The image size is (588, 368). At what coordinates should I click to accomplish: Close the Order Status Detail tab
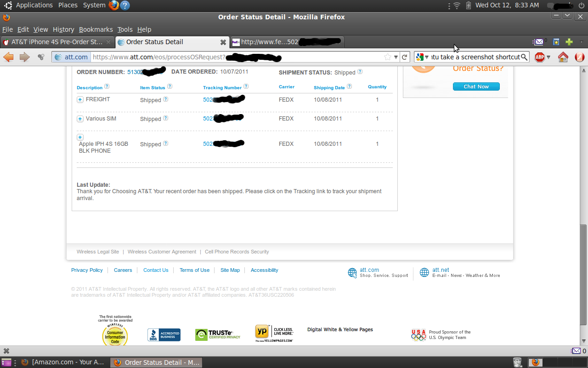tap(223, 42)
